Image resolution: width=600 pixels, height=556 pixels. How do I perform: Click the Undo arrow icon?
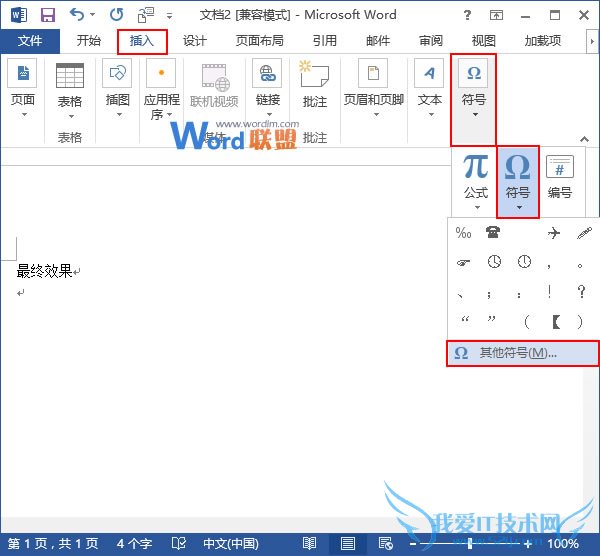coord(77,15)
